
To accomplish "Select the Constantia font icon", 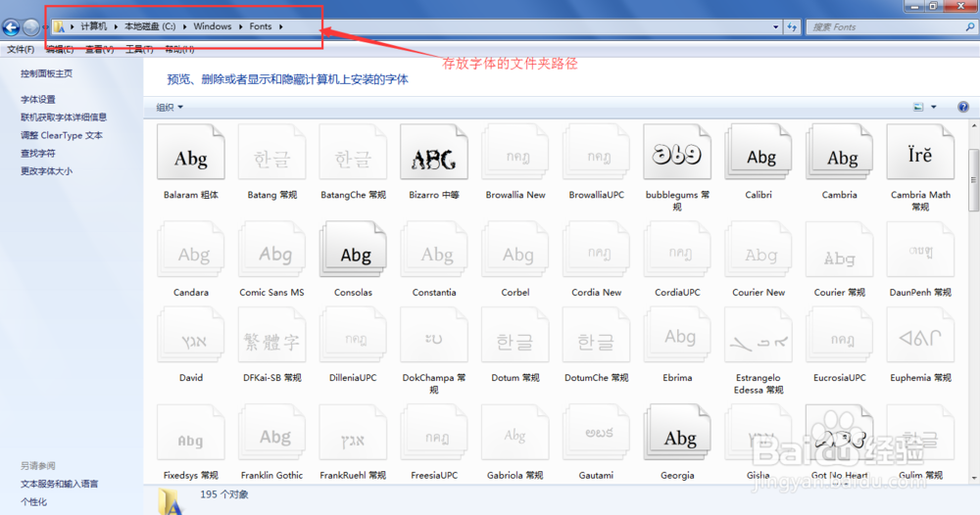I will click(x=434, y=251).
